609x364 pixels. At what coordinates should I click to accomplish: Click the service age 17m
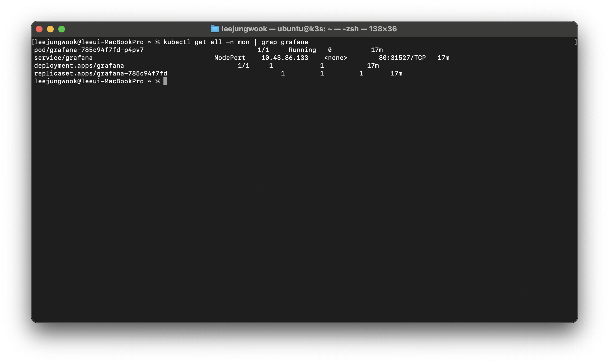coord(443,58)
